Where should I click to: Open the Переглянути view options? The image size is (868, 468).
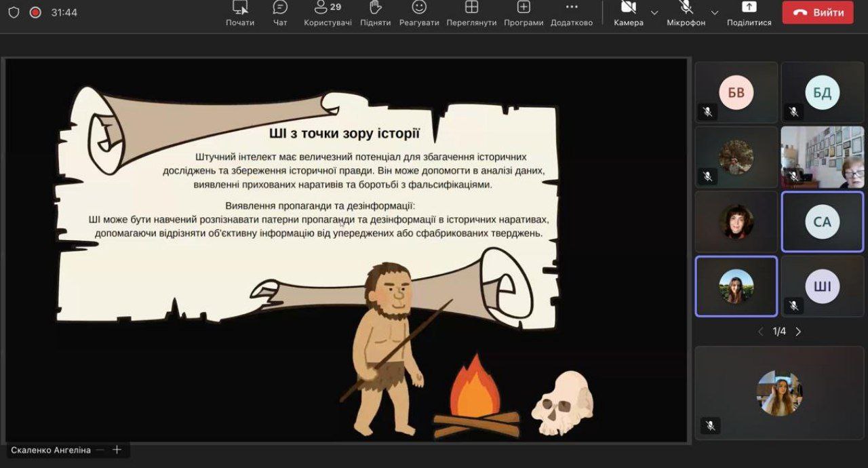[x=471, y=13]
